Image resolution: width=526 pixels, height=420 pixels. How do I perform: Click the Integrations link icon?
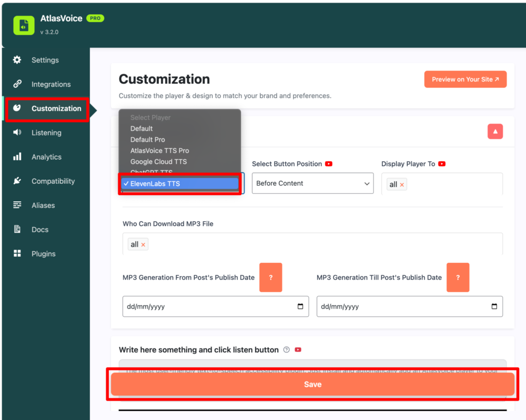coord(17,84)
